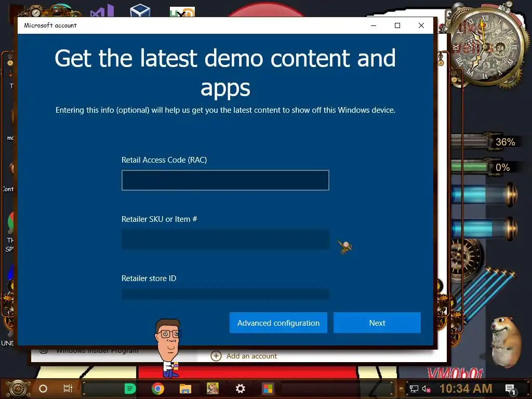Open Google Chrome from the taskbar

(x=158, y=389)
